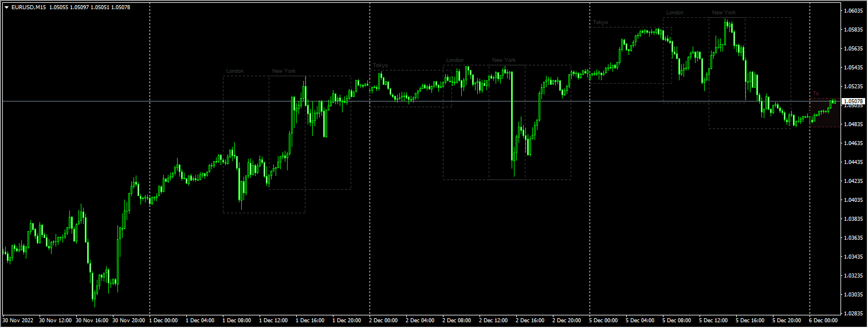
Task: Click the chart menu triangle beside EURUSD,M15
Action: coord(6,7)
